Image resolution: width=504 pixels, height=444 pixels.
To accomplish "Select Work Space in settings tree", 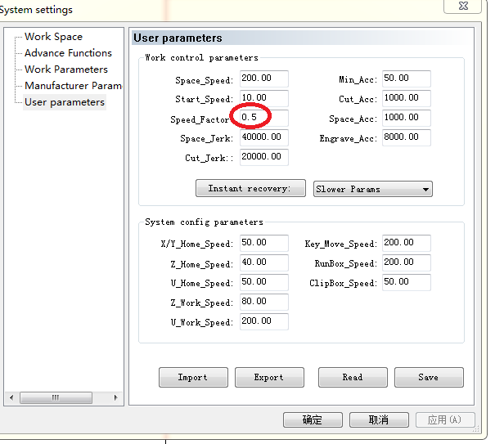I will click(x=53, y=37).
